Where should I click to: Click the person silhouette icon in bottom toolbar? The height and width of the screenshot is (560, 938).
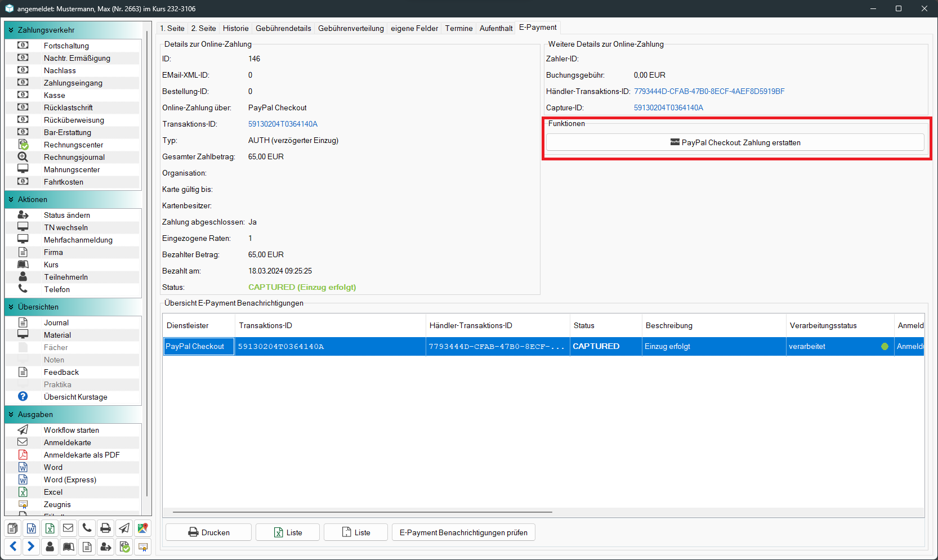pos(50,546)
